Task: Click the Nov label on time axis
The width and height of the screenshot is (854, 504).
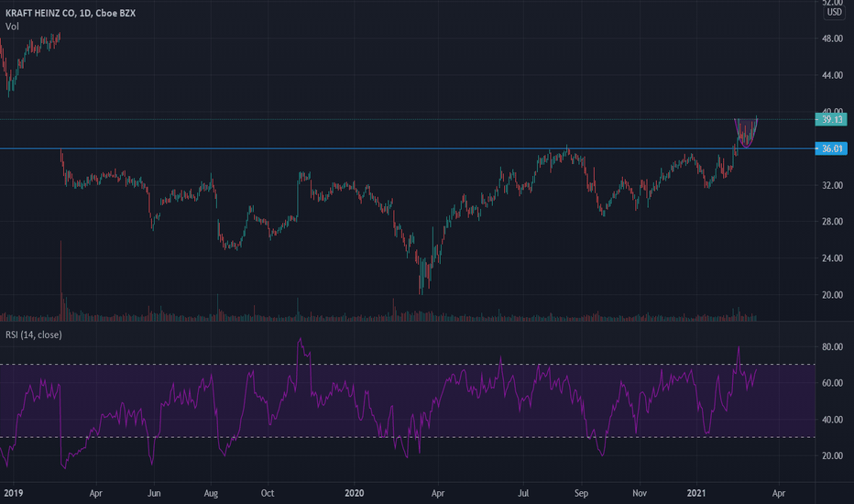Action: (640, 493)
